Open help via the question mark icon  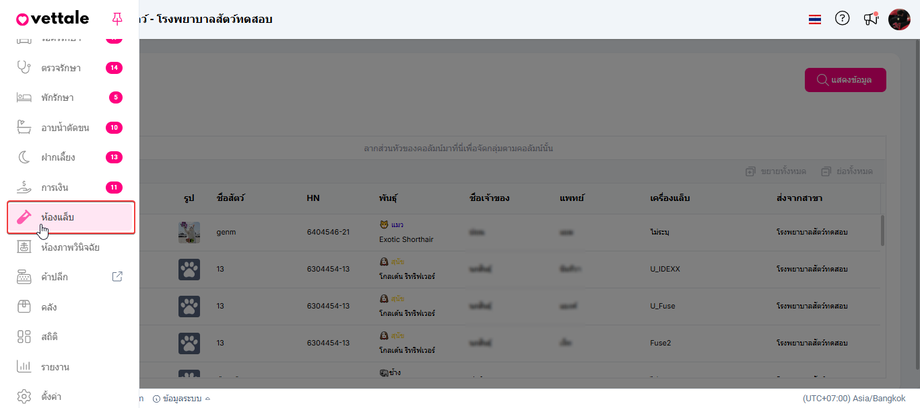(x=842, y=19)
